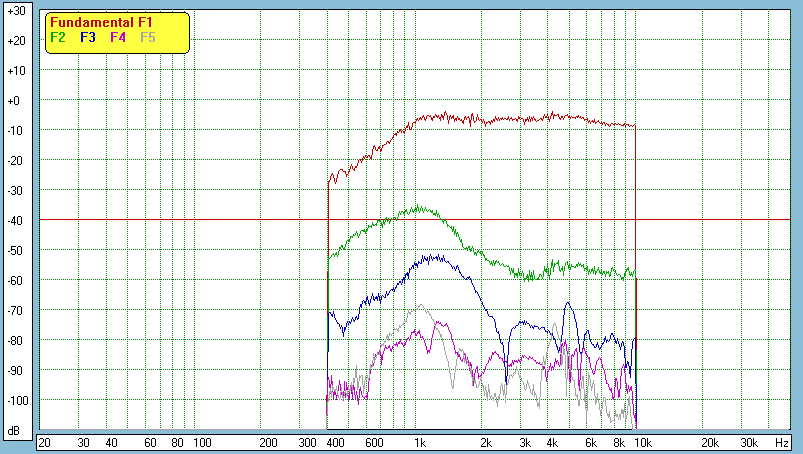Click the Fundamental F1 legend label
The width and height of the screenshot is (803, 454).
(101, 22)
